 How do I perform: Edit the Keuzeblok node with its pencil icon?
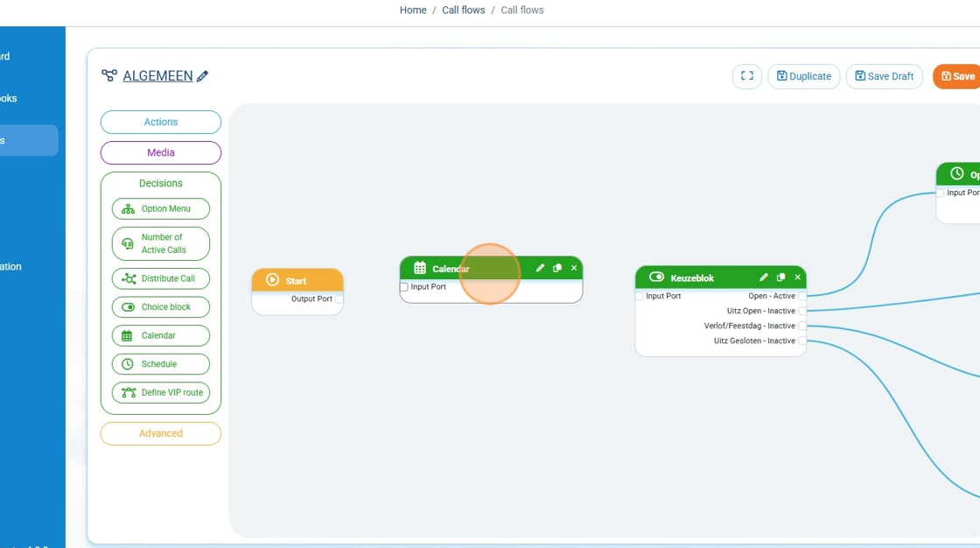click(x=764, y=278)
